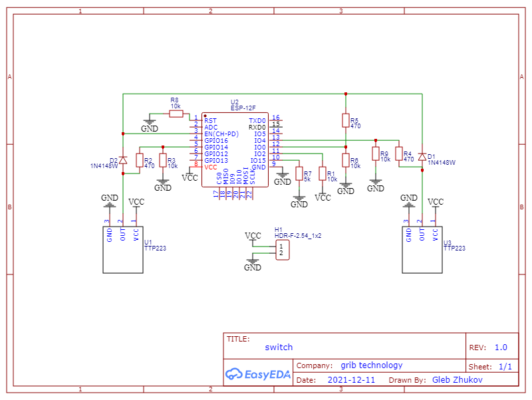Select the GND symbol below R8
The image size is (532, 400).
coord(150,123)
